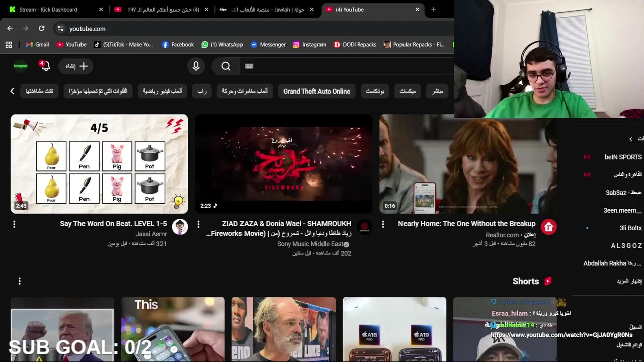The image size is (644, 362).
Task: Open the YouTube bookmark
Action: click(x=71, y=45)
